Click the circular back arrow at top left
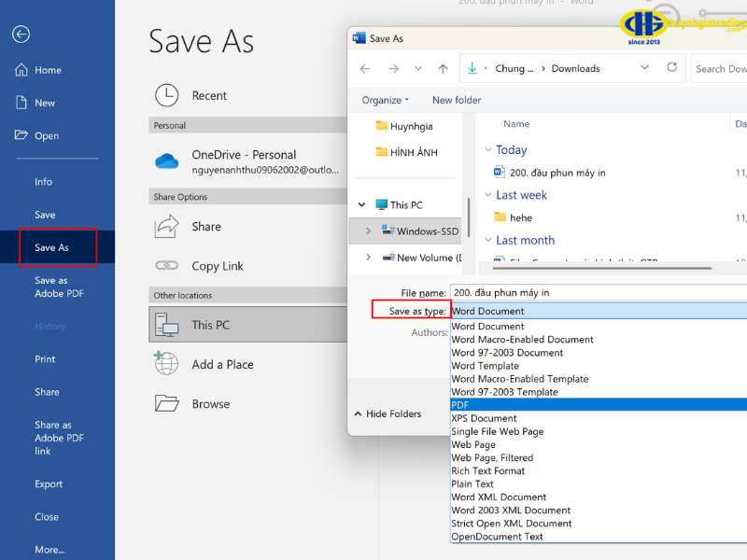The image size is (747, 560). (19, 35)
